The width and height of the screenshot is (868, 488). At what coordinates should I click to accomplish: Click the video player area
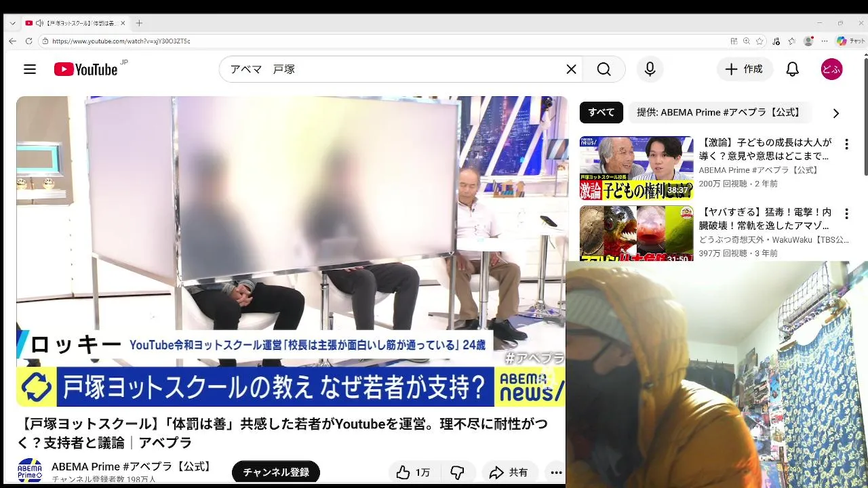(x=291, y=251)
